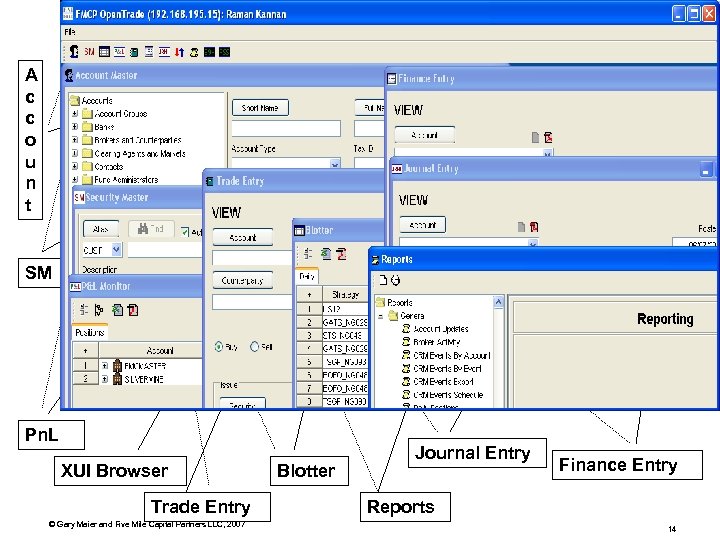
Task: Select the Daily tab in Blotter
Action: 307,276
